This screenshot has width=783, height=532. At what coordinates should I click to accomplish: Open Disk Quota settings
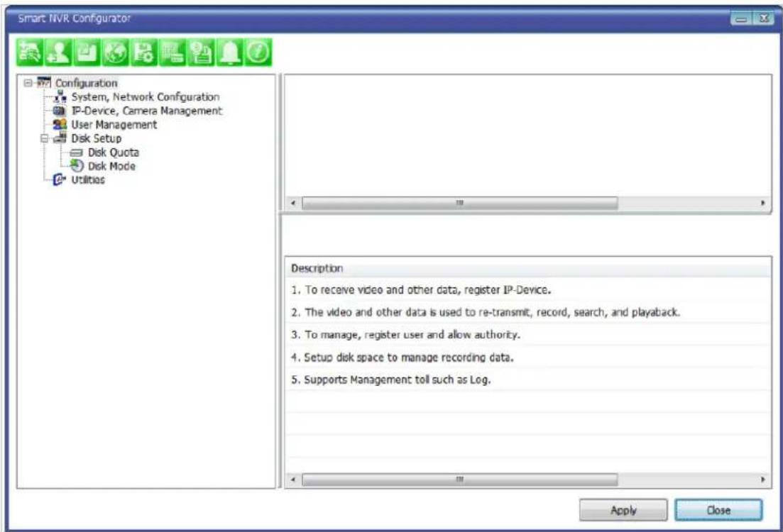[114, 153]
